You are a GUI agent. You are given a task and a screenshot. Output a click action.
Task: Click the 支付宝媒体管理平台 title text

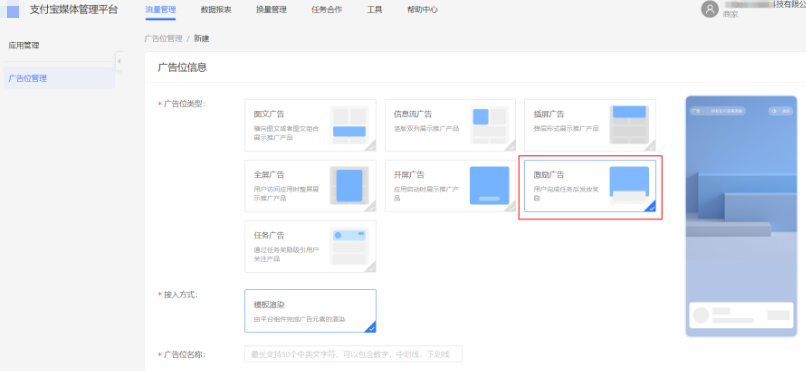(x=74, y=10)
